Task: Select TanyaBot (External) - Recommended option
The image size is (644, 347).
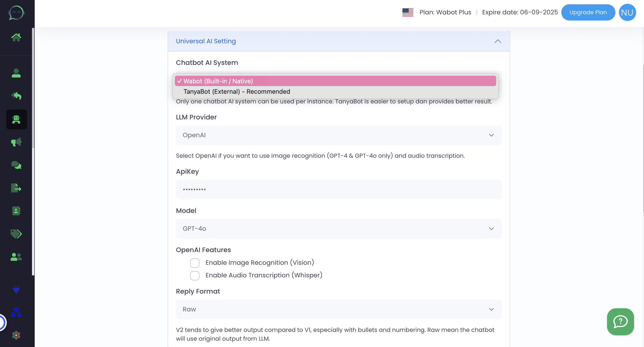Action: tap(335, 91)
